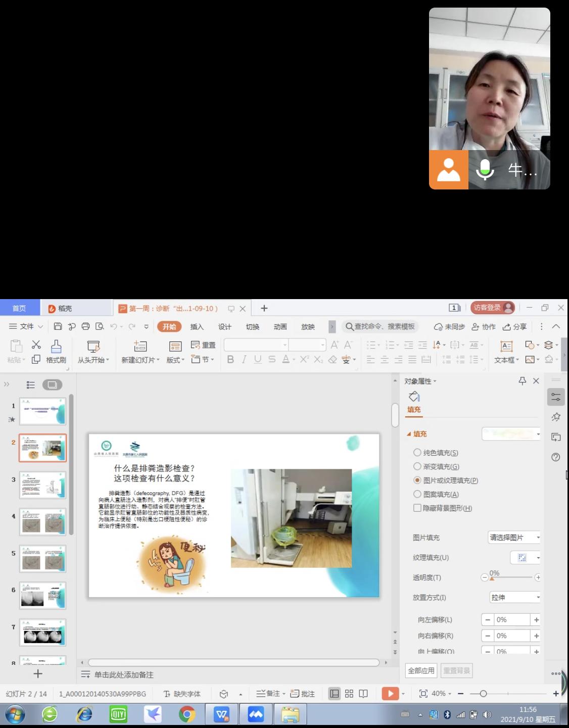
Task: Check hide background graphics (隐藏背景图形)
Action: tap(417, 508)
